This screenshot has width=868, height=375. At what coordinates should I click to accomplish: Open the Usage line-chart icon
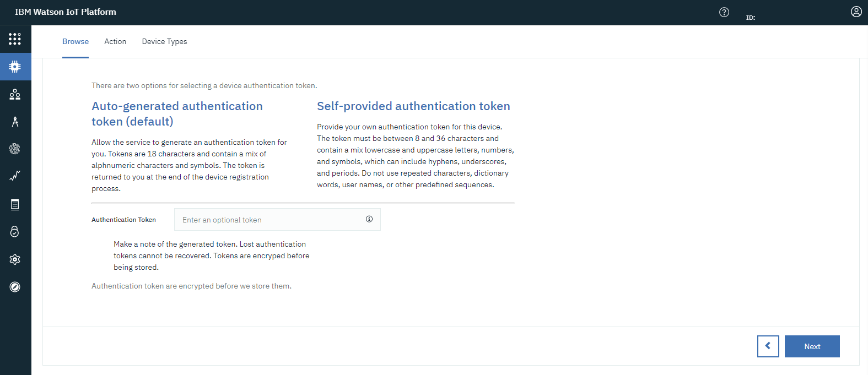click(15, 176)
